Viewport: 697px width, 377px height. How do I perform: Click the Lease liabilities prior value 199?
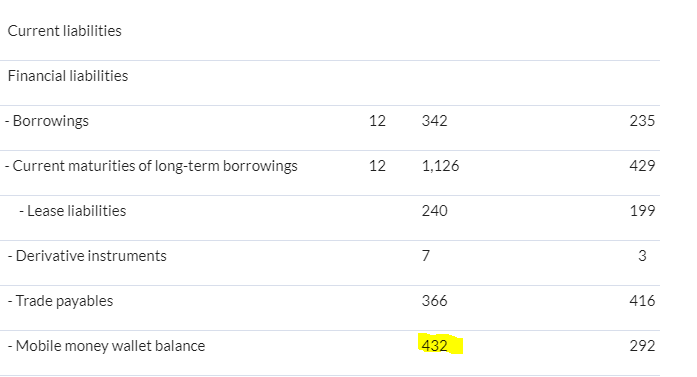point(643,211)
